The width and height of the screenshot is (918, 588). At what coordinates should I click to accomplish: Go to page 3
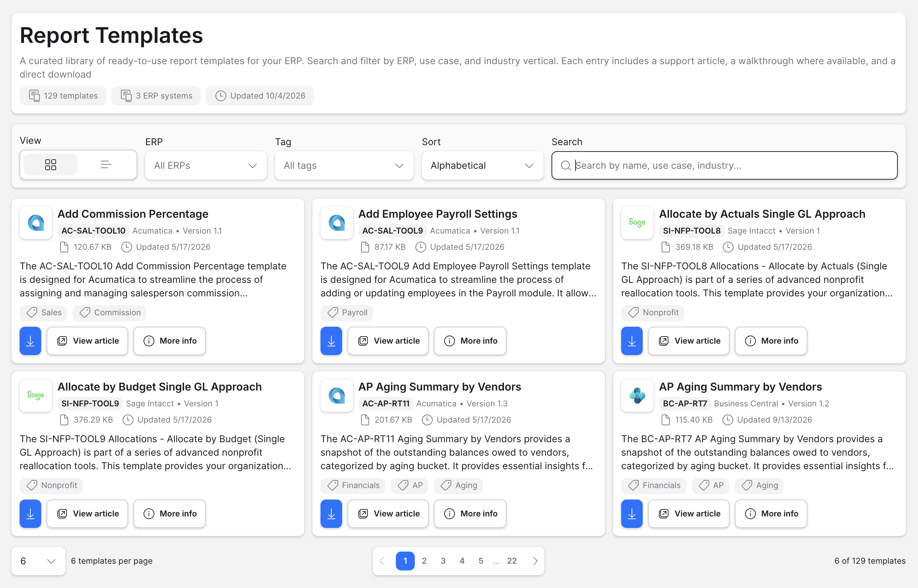(x=443, y=561)
